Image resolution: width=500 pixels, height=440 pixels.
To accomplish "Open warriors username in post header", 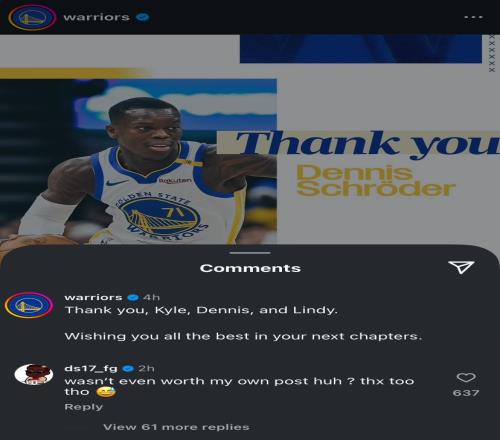I will tap(97, 17).
